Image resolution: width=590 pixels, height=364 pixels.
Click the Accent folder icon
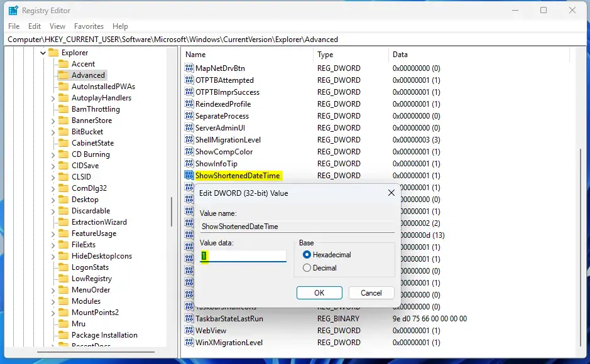click(x=63, y=64)
